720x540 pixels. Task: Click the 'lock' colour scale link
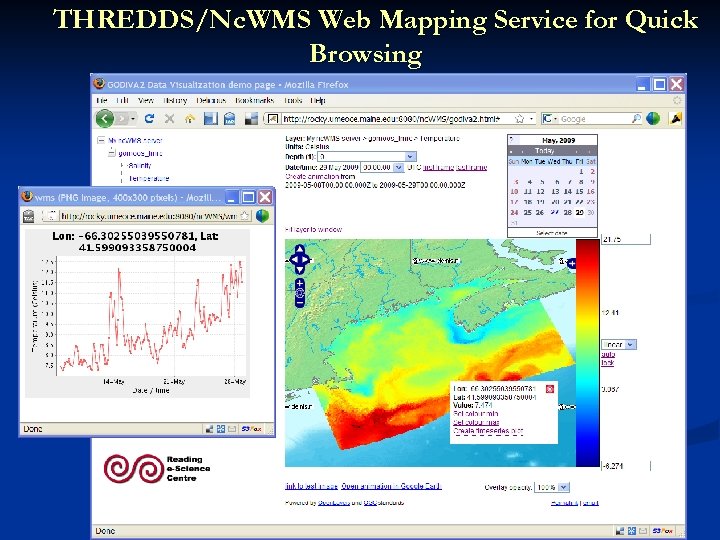(x=608, y=363)
